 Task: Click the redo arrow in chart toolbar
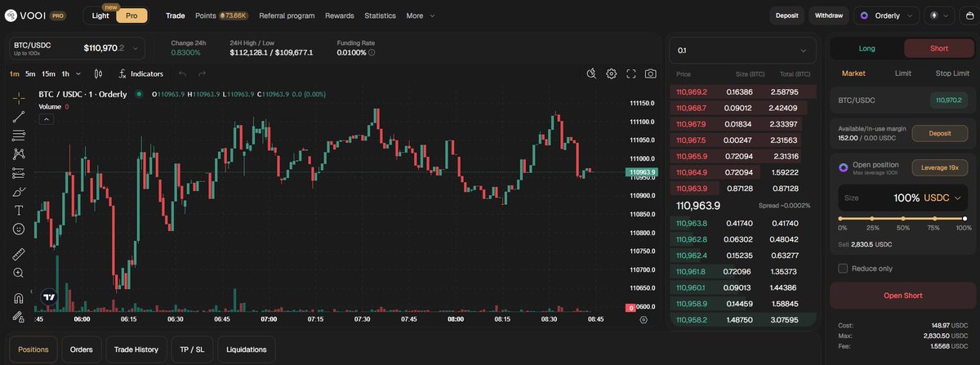click(x=202, y=73)
